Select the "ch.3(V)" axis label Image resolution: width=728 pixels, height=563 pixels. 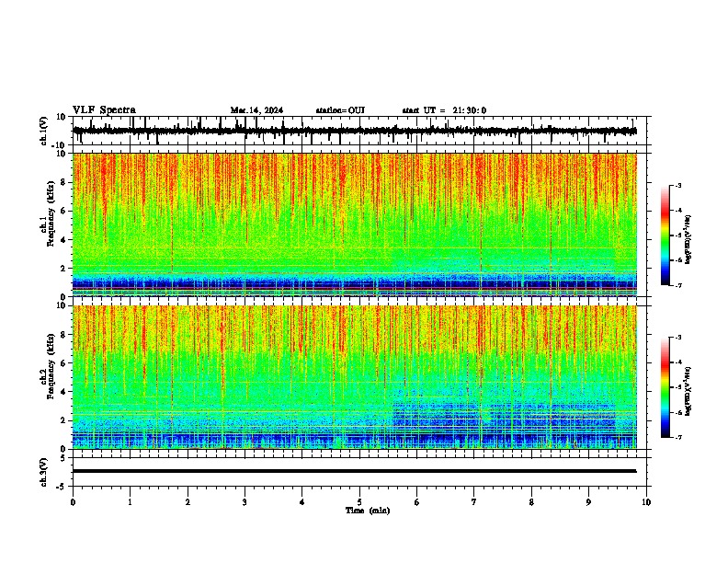(x=43, y=472)
